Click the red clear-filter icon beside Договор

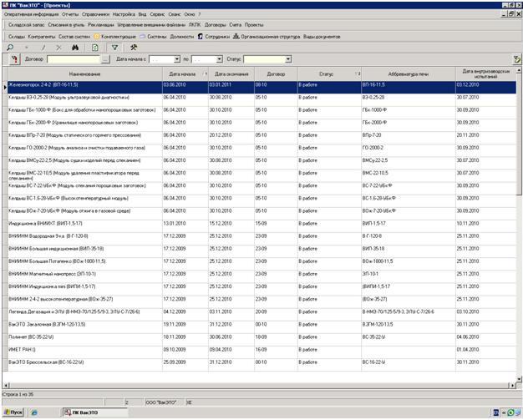(14, 59)
